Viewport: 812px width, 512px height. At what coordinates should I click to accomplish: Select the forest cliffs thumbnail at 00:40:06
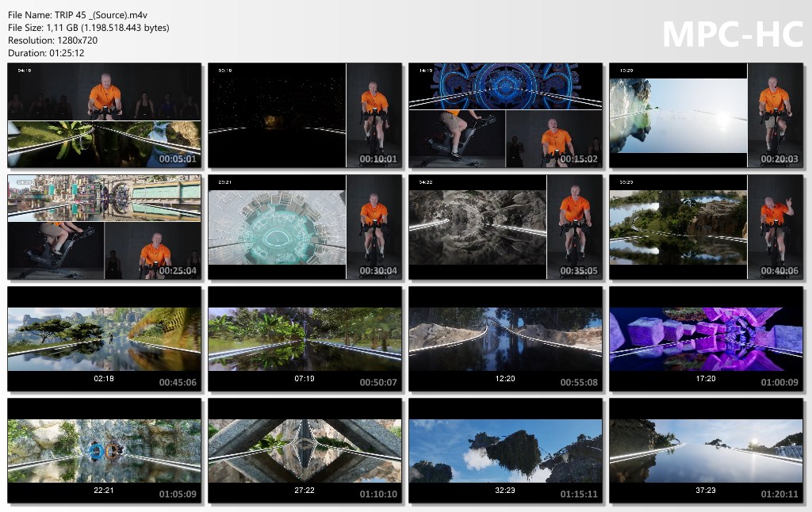pos(707,227)
